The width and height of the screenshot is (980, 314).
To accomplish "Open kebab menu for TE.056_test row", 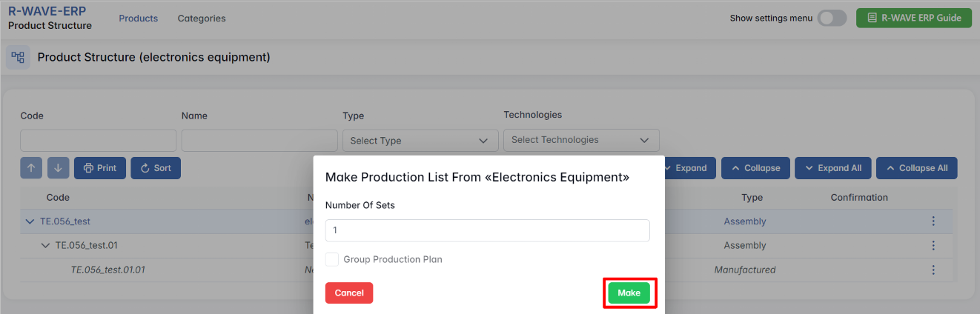I will 933,221.
